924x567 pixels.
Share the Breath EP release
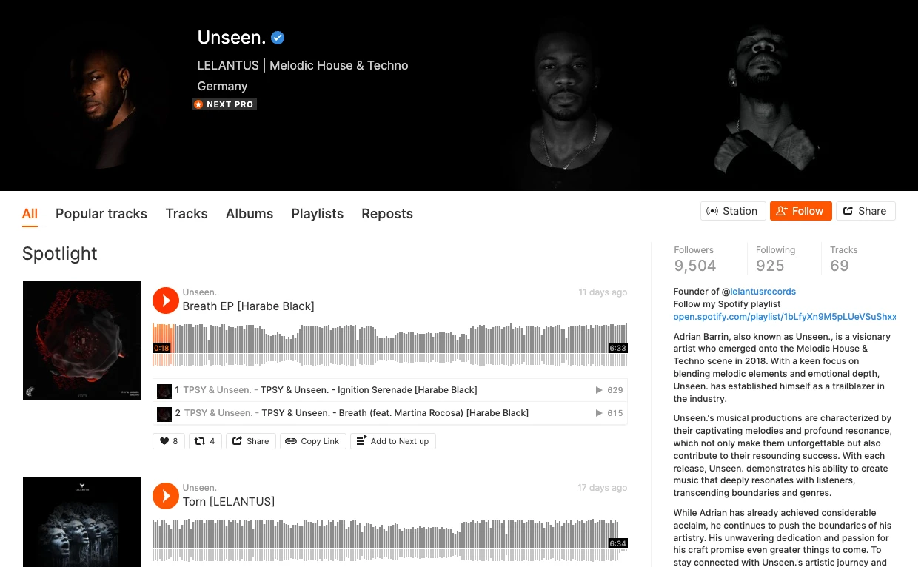(x=251, y=441)
